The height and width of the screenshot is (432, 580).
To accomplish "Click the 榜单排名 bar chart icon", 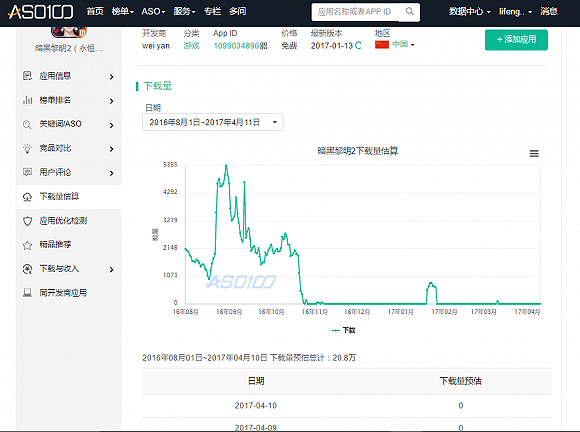I will tap(27, 100).
